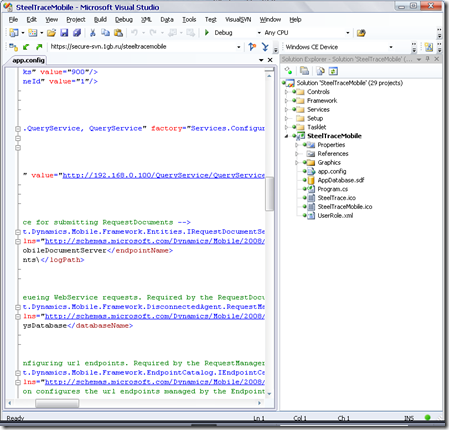Image resolution: width=449 pixels, height=430 pixels.
Task: Click the vertical scrollbar thumb of the editor
Action: [x=269, y=194]
